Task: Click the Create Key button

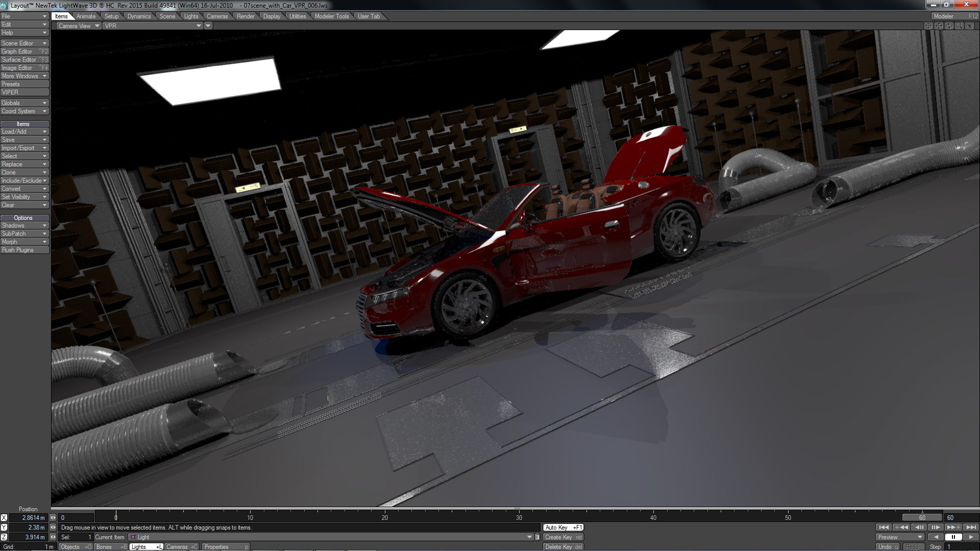Action: [x=563, y=537]
